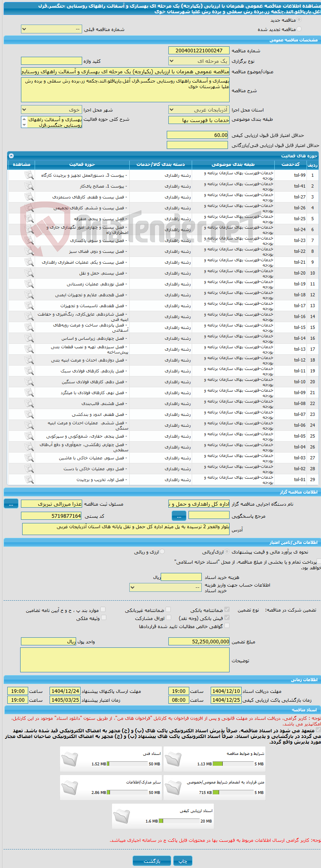
Task: Open the view magnifier for row tol-20
Action: click(29, 273)
